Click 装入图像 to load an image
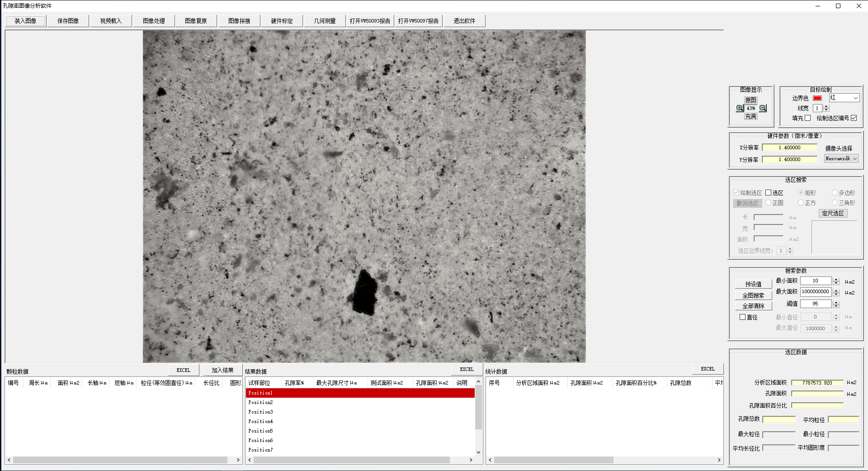The width and height of the screenshot is (868, 471). point(25,21)
